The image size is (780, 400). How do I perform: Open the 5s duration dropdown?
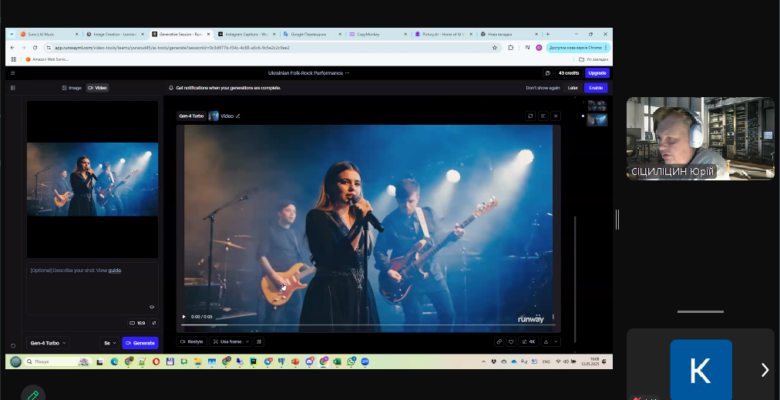click(x=107, y=343)
